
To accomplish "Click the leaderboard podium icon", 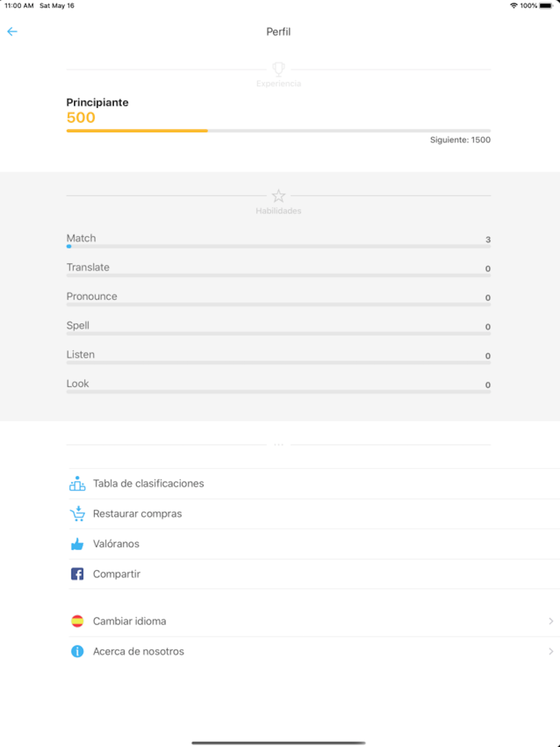I will tap(77, 483).
